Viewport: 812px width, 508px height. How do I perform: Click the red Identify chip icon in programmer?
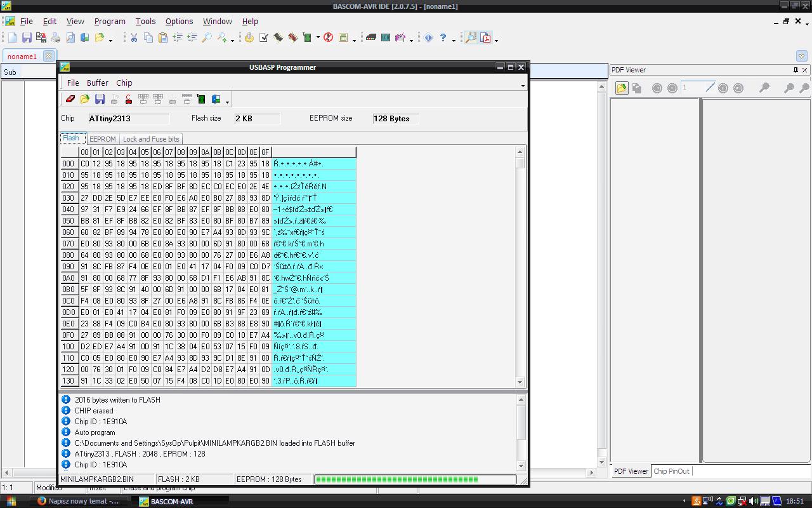[129, 99]
